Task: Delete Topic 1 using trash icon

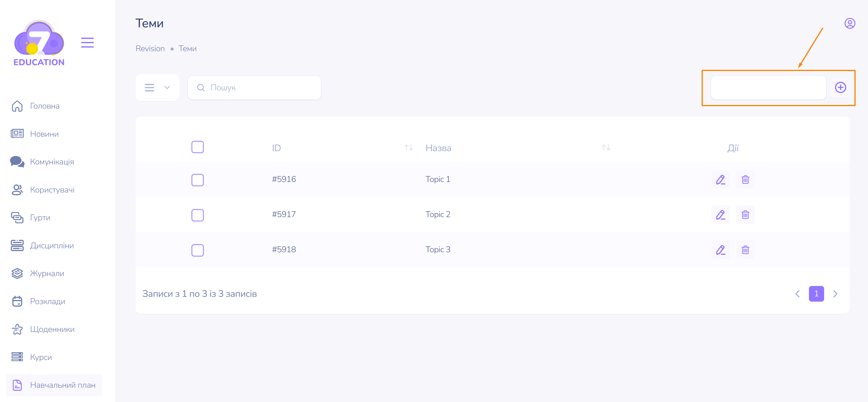Action: [x=745, y=179]
